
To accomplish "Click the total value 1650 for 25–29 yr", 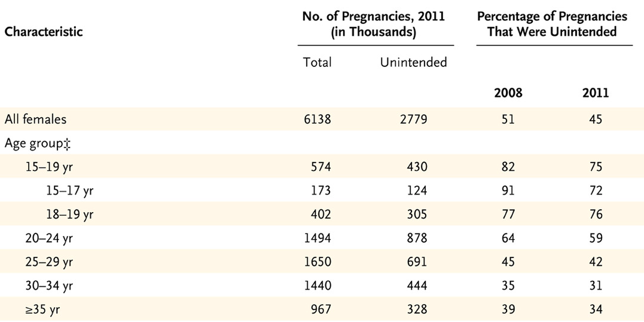I will point(317,262).
